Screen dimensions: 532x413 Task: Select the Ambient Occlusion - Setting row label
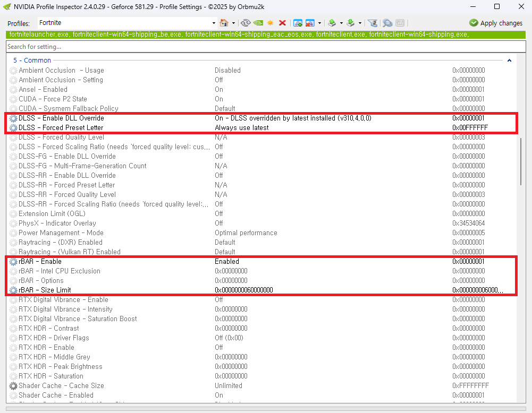pos(61,80)
